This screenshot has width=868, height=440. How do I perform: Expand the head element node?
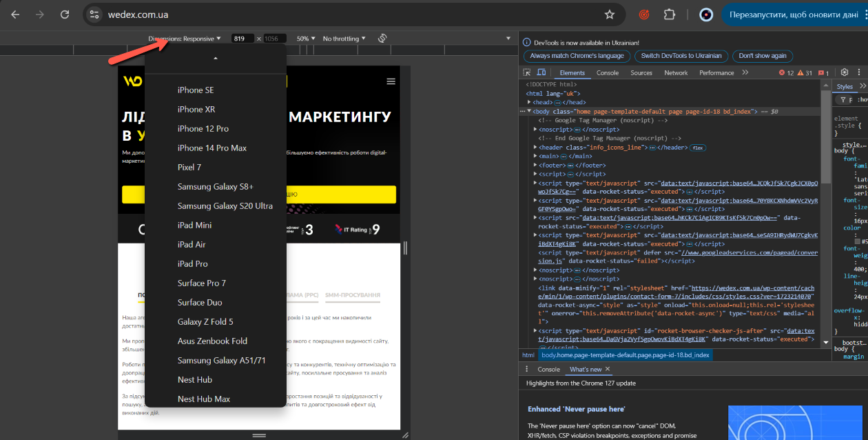click(x=530, y=103)
